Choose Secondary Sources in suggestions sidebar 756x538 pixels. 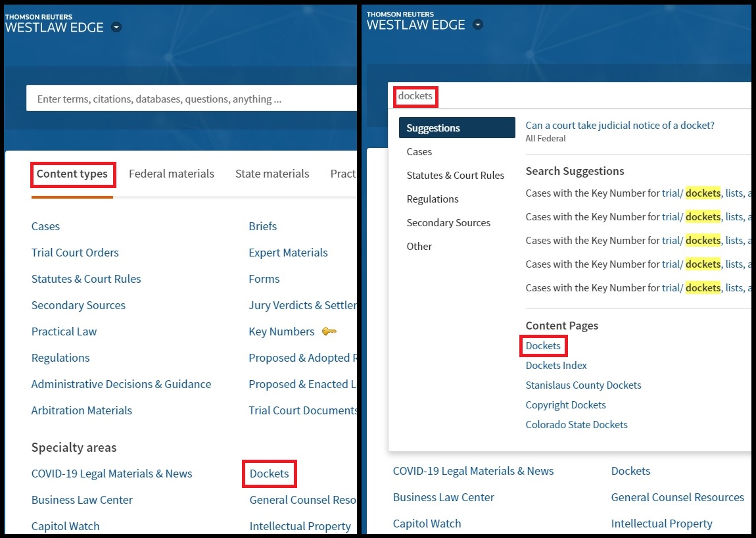448,223
